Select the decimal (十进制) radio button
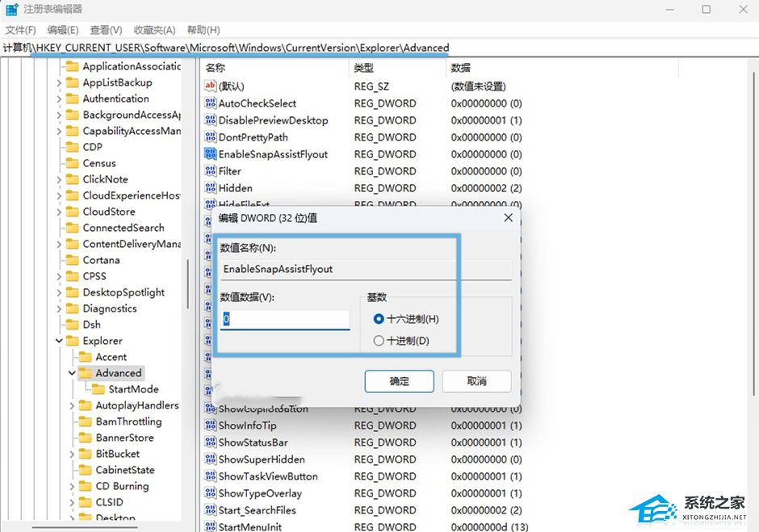 tap(379, 341)
